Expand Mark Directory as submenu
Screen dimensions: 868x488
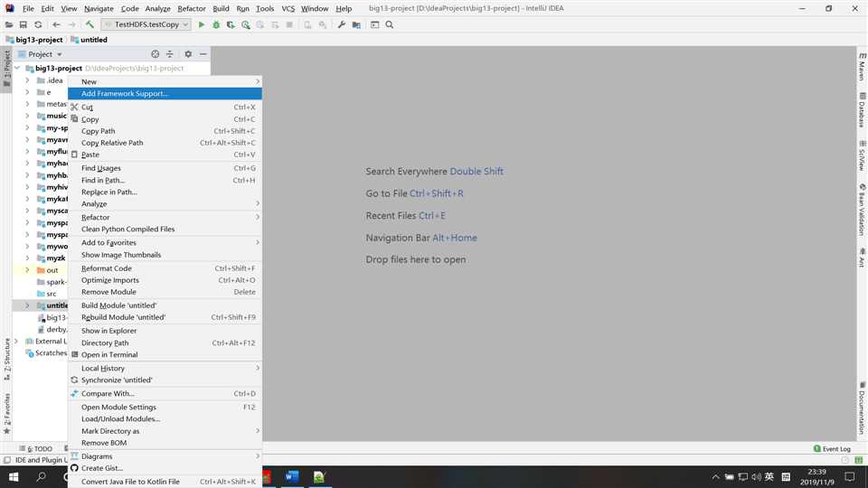(x=165, y=431)
